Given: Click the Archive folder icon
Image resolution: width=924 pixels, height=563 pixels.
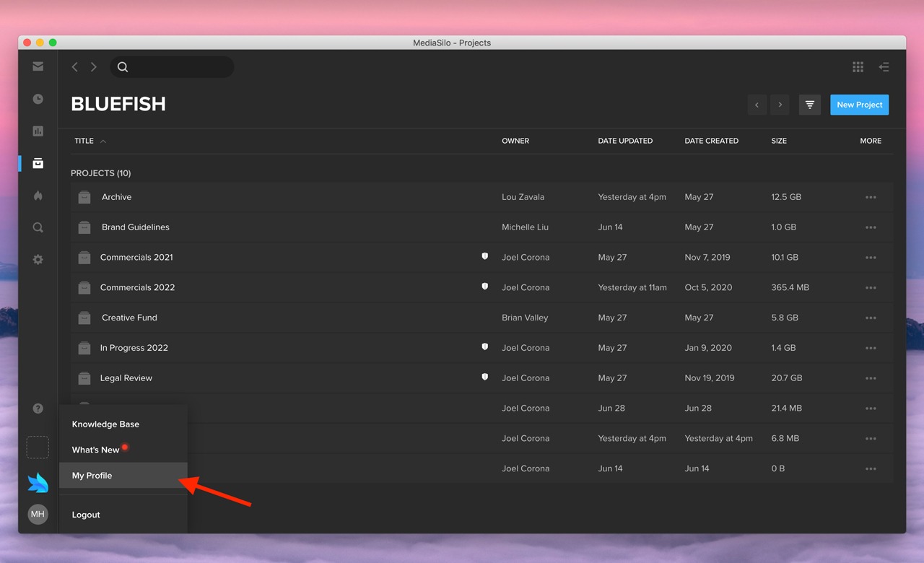Looking at the screenshot, I should [84, 197].
